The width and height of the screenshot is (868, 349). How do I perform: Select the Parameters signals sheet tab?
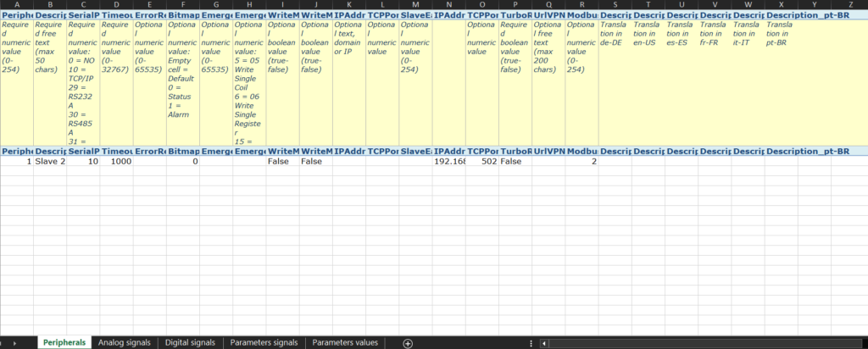point(264,343)
